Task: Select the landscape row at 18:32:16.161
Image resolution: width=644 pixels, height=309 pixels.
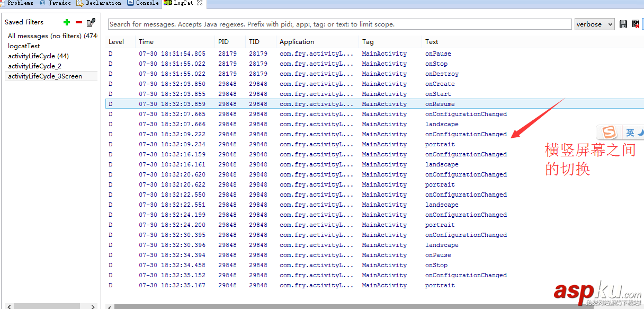Action: [375, 164]
